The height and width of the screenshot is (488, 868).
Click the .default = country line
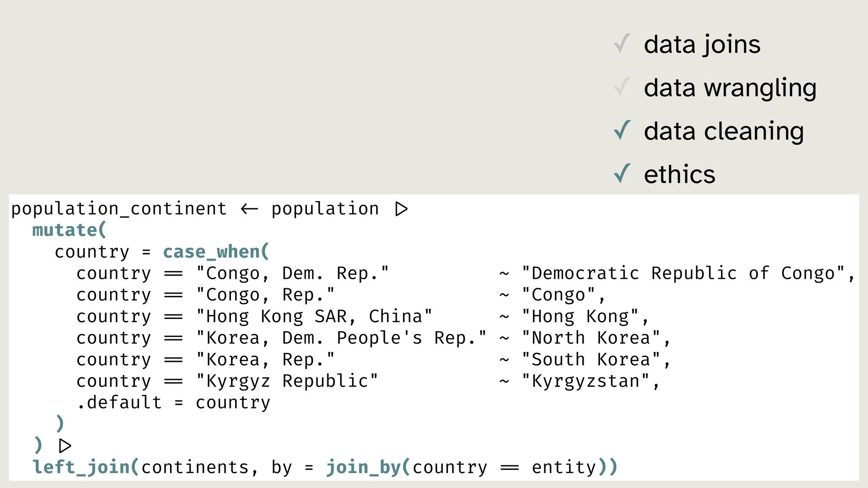tap(173, 403)
